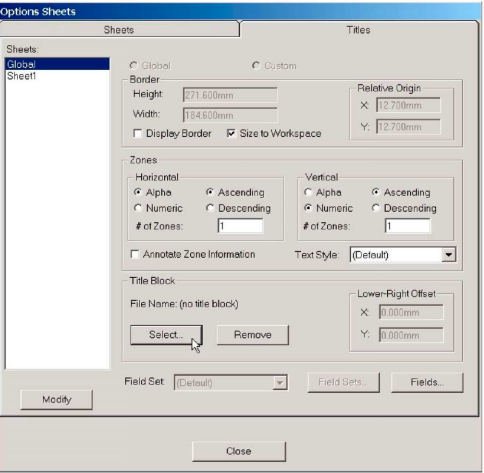This screenshot has height=473, width=484.
Task: Open the Text Style dropdown
Action: [x=449, y=255]
